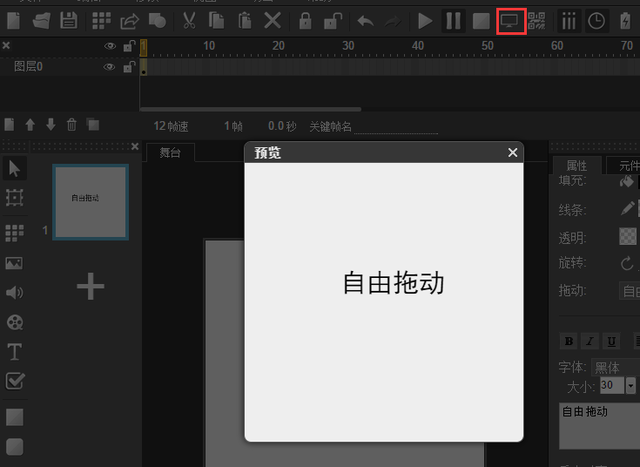This screenshot has width=640, height=467.
Task: Open the font size dropdown arrow
Action: point(630,385)
